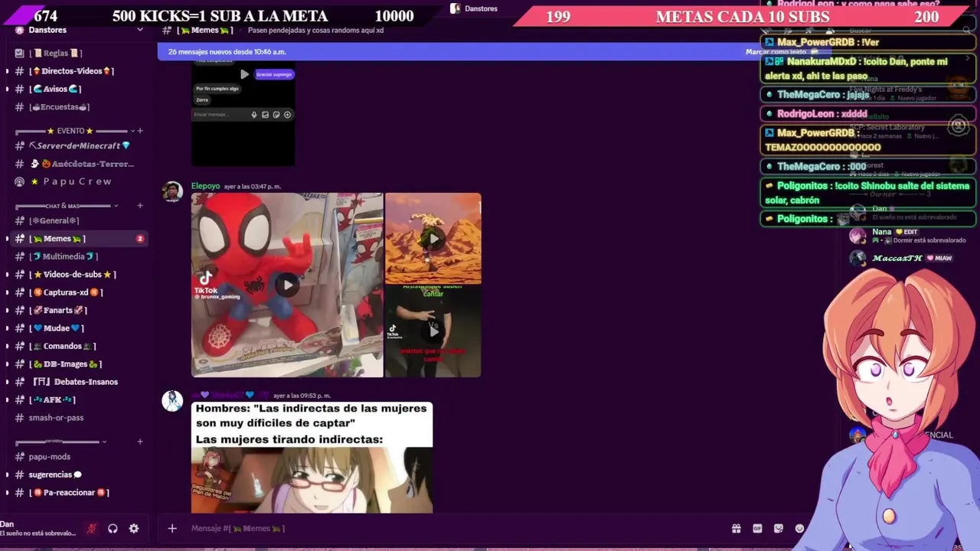Image resolution: width=980 pixels, height=551 pixels.
Task: Toggle headphones deafen in user panel
Action: pos(113,529)
